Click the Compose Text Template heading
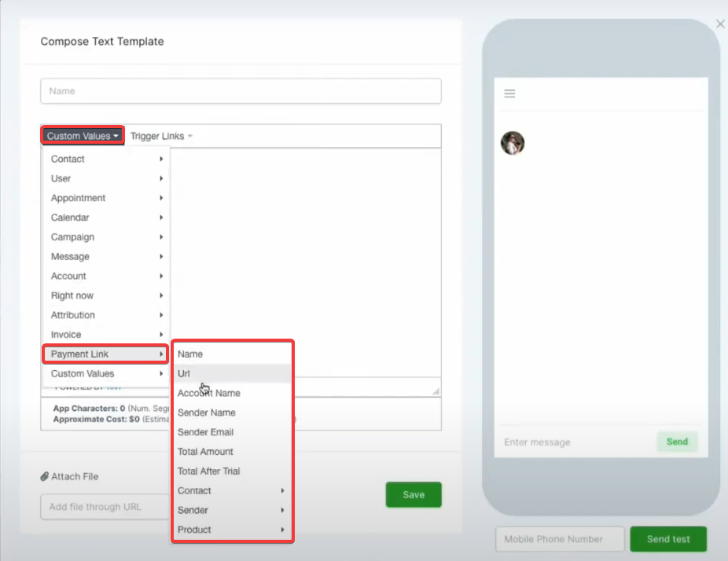Image resolution: width=728 pixels, height=561 pixels. (102, 42)
